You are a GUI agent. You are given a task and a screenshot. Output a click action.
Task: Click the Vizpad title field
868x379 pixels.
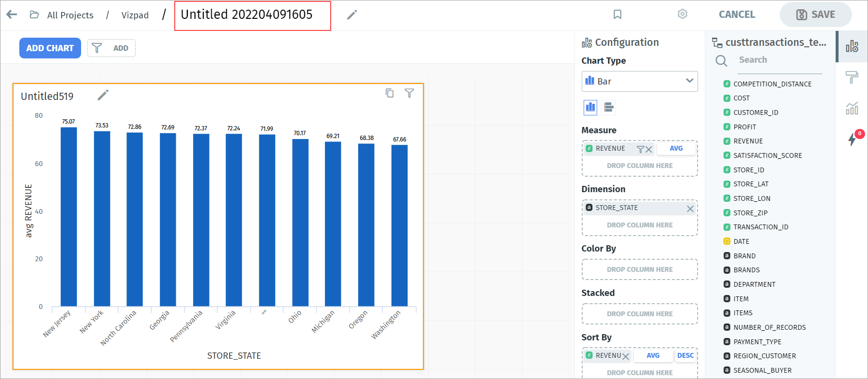pos(252,15)
